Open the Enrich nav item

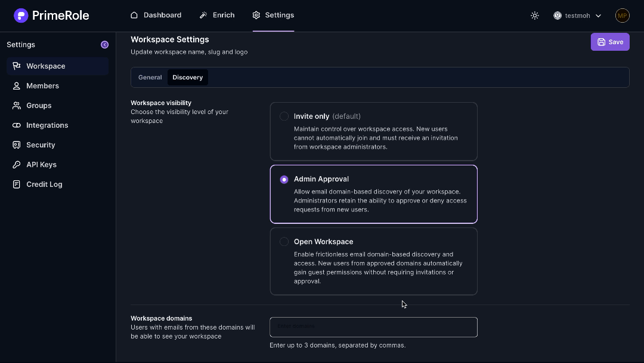pos(217,15)
